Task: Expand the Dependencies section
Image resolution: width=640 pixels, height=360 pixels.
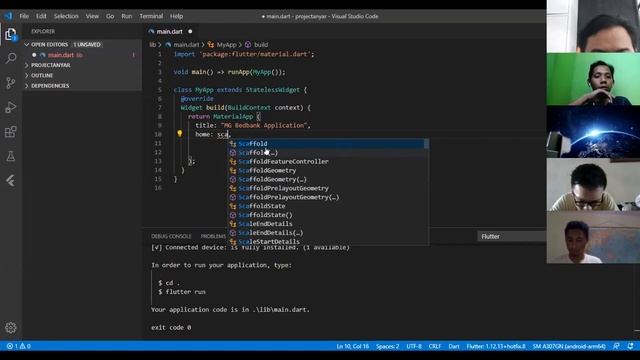Action: (x=82, y=86)
